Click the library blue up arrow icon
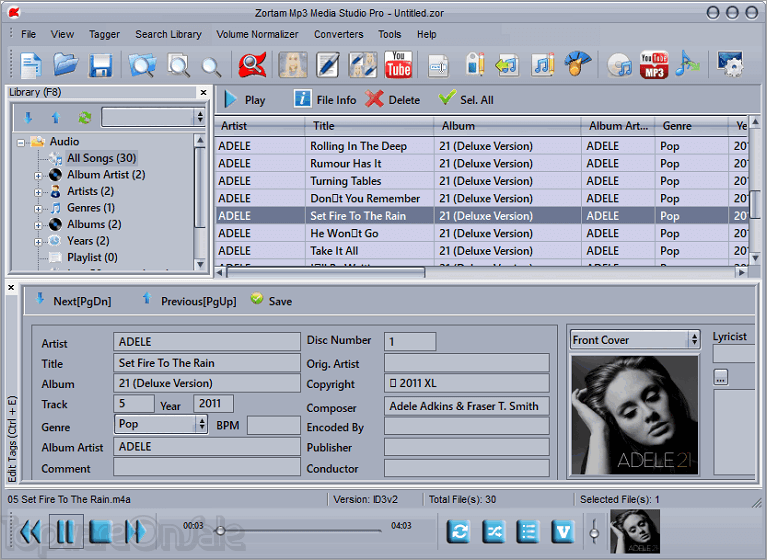 [x=56, y=117]
